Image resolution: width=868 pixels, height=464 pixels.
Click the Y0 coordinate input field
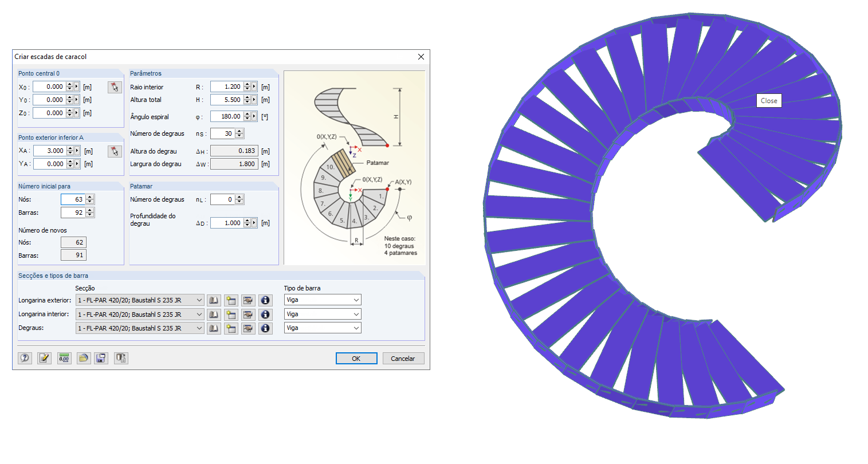(x=49, y=100)
